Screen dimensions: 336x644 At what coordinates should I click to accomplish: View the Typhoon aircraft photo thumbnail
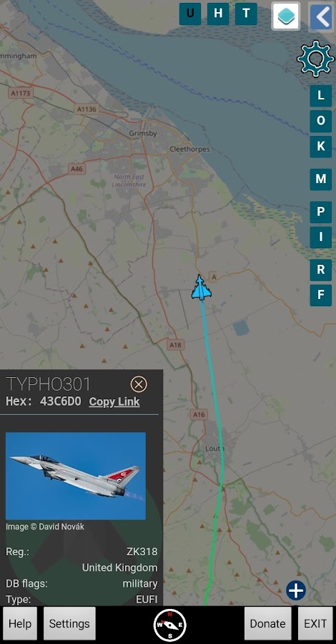point(76,476)
